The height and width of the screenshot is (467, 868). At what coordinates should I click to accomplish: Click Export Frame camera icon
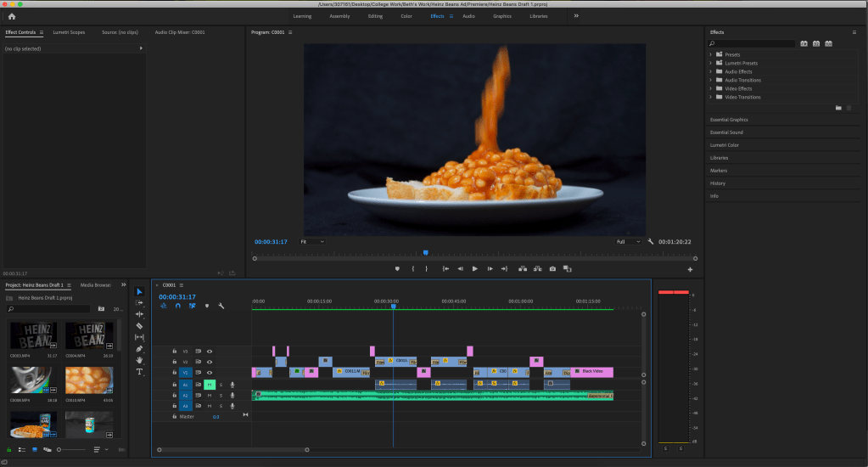coord(552,268)
